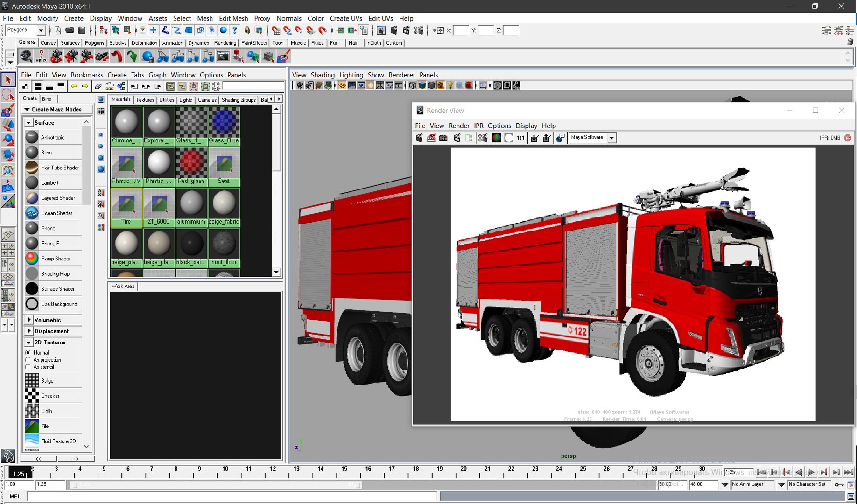Open the Polygons menu set dropdown
Viewport: 857px width, 504px height.
point(41,30)
